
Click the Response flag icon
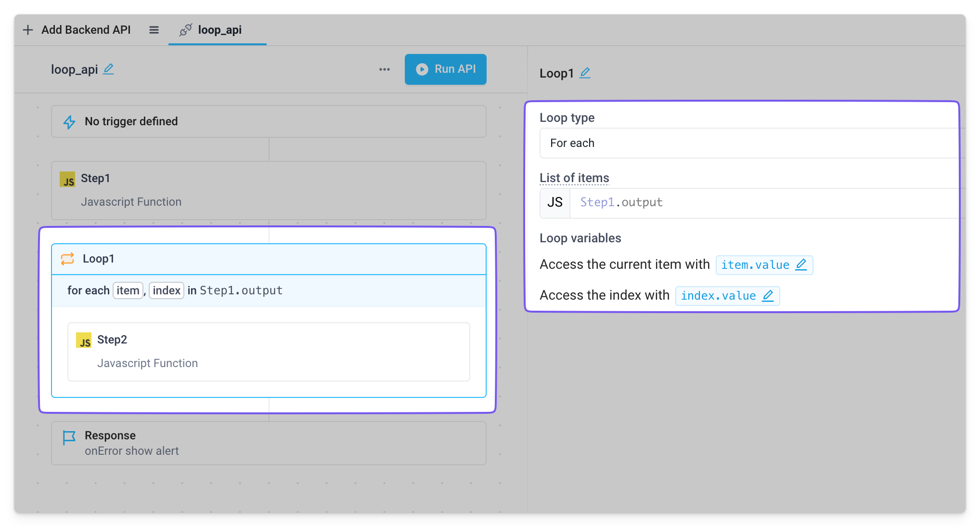point(69,438)
